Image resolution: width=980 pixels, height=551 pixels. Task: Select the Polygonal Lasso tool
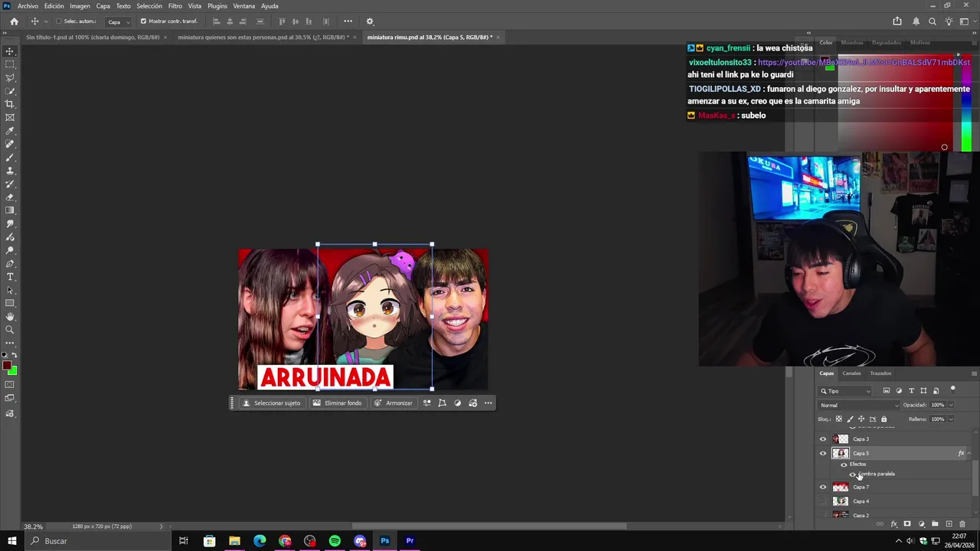[x=10, y=77]
